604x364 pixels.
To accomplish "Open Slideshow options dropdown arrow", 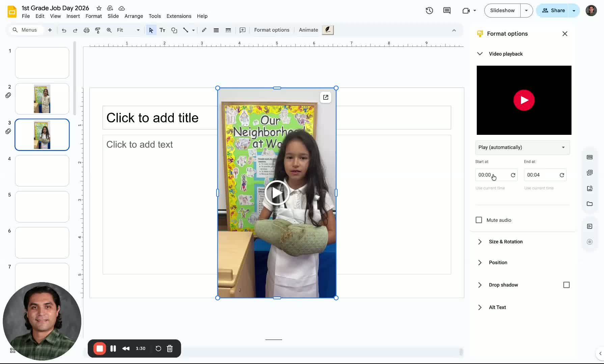I will (526, 10).
